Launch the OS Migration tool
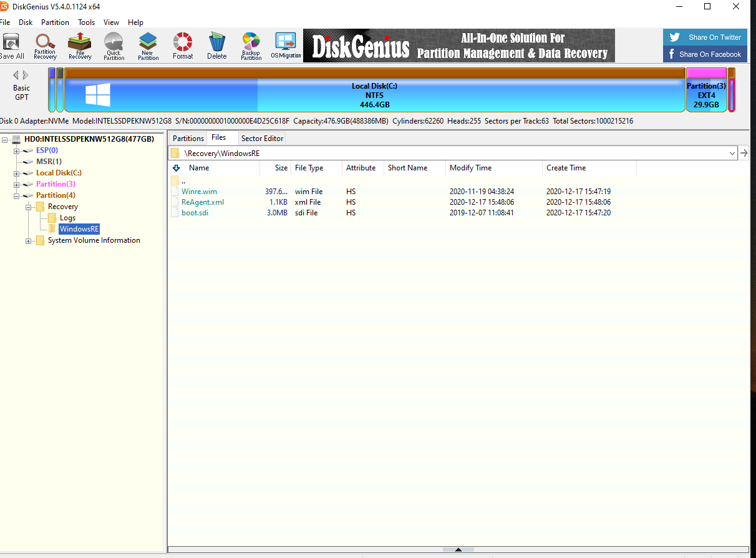Image resolution: width=756 pixels, height=558 pixels. pos(286,47)
